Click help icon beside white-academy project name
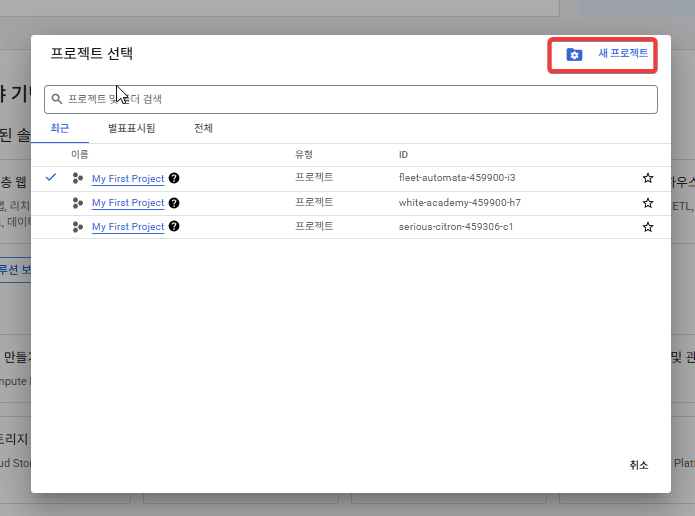This screenshot has width=695, height=516. point(174,203)
